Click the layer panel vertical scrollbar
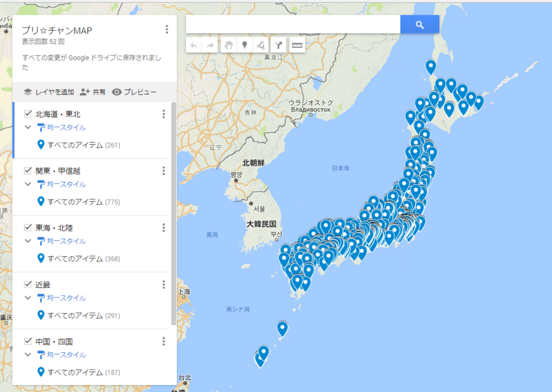The image size is (552, 392). tap(174, 214)
